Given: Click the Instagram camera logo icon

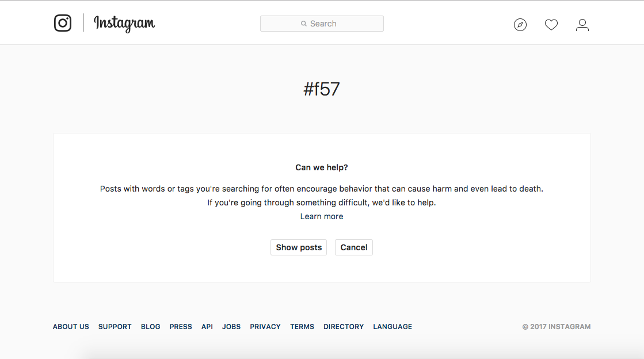Looking at the screenshot, I should coord(62,23).
